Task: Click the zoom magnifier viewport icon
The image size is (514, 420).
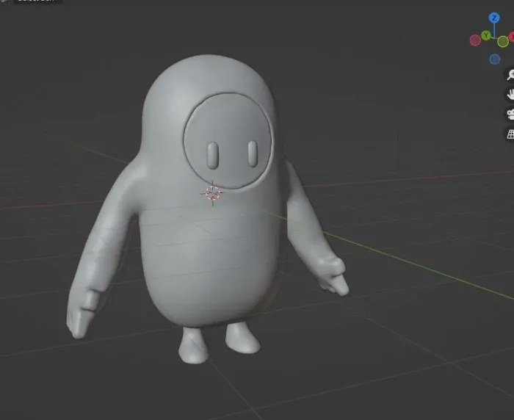Action: pos(510,75)
